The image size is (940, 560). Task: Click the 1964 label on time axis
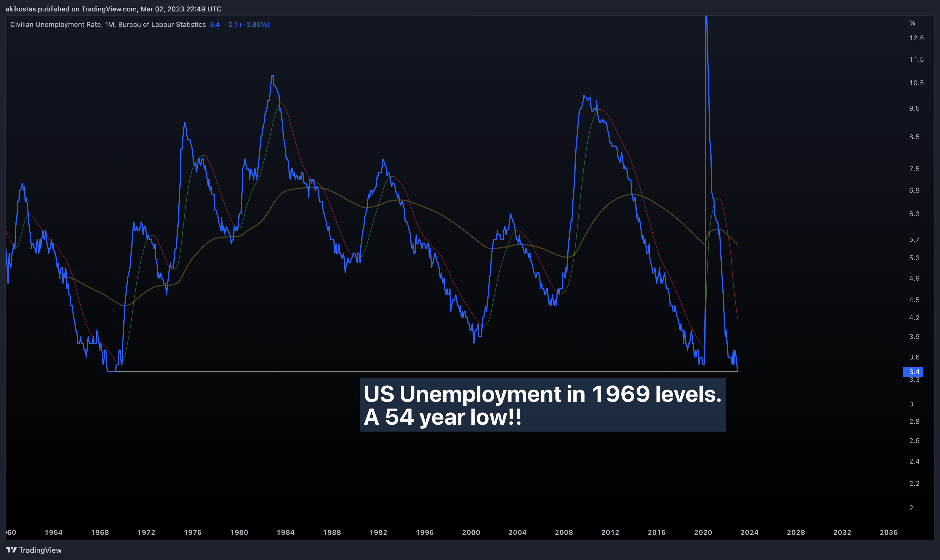pyautogui.click(x=54, y=533)
